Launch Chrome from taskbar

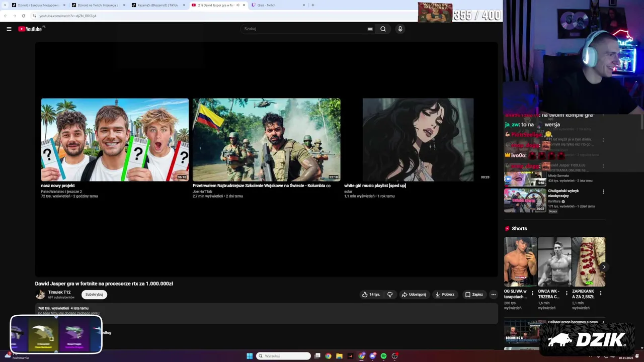(328, 356)
